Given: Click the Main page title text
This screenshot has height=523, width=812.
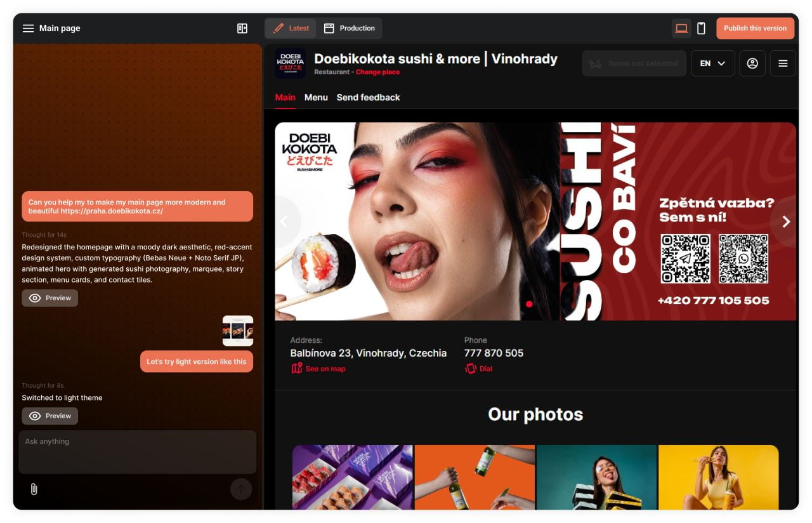Looking at the screenshot, I should pos(60,28).
